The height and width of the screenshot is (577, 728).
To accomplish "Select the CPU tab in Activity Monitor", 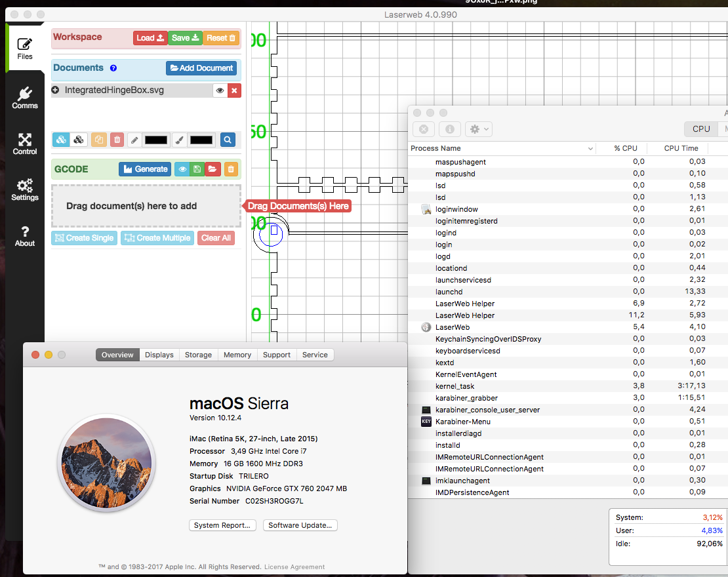I will click(x=701, y=129).
